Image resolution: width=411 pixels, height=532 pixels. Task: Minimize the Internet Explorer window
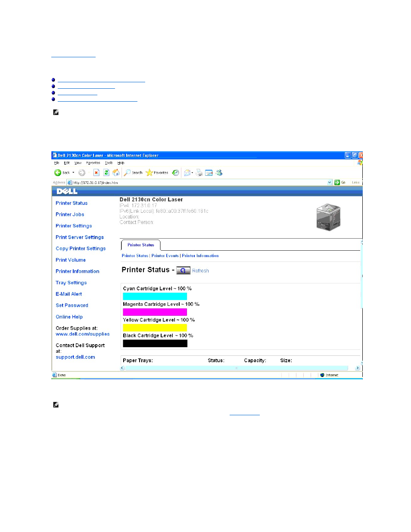[x=348, y=155]
